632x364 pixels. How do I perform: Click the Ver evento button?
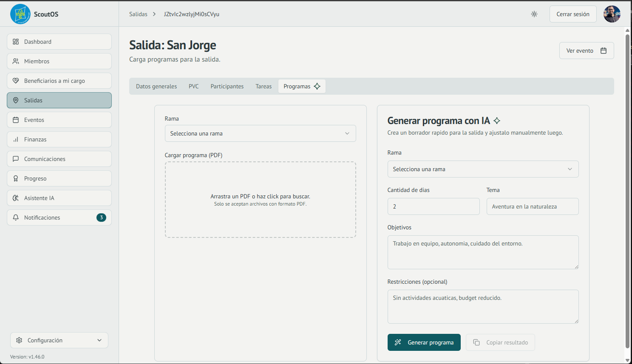point(586,51)
